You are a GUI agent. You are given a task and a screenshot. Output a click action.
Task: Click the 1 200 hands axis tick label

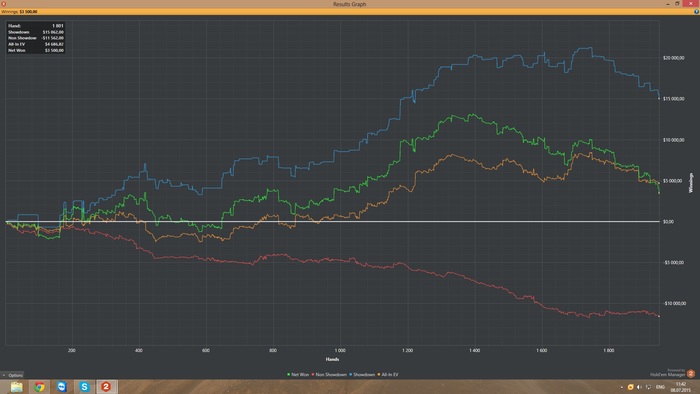pyautogui.click(x=408, y=350)
